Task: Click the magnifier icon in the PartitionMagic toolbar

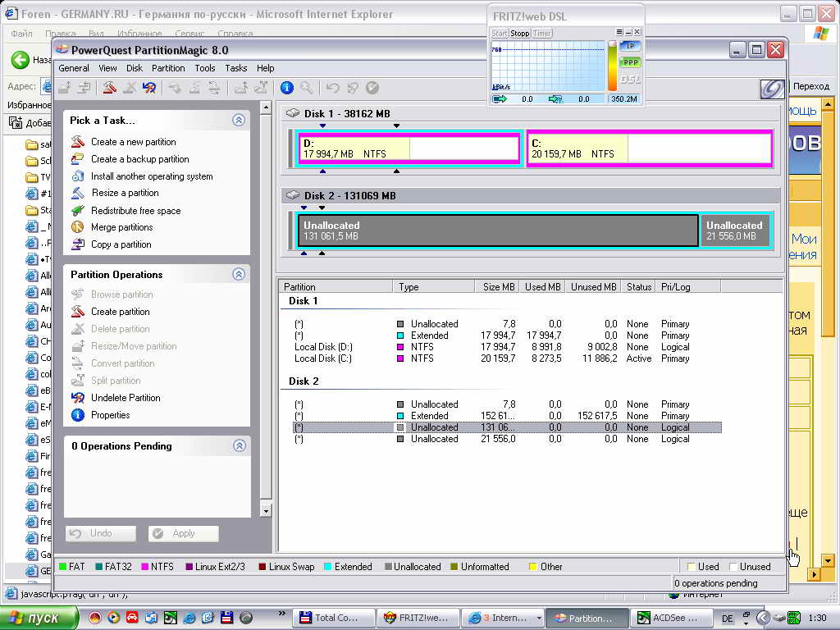Action: tap(307, 87)
